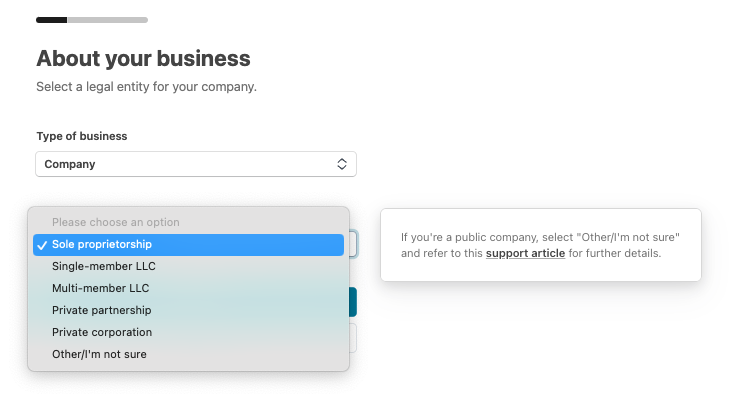
Task: Click the checkmark beside Sole proprietorship
Action: [x=42, y=245]
